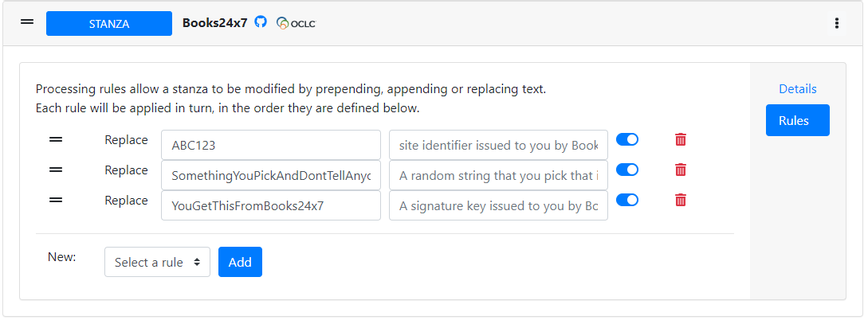868x320 pixels.
Task: Click the stanza drag handle in header
Action: 27,22
